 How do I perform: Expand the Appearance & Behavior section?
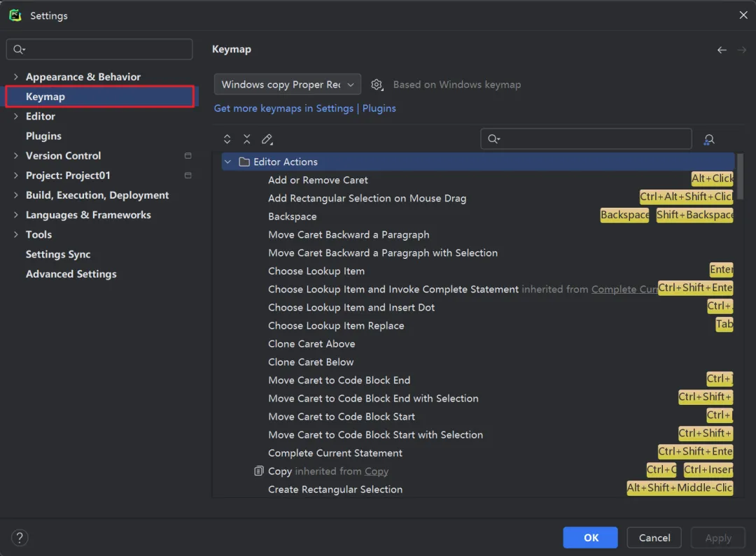[x=16, y=77]
